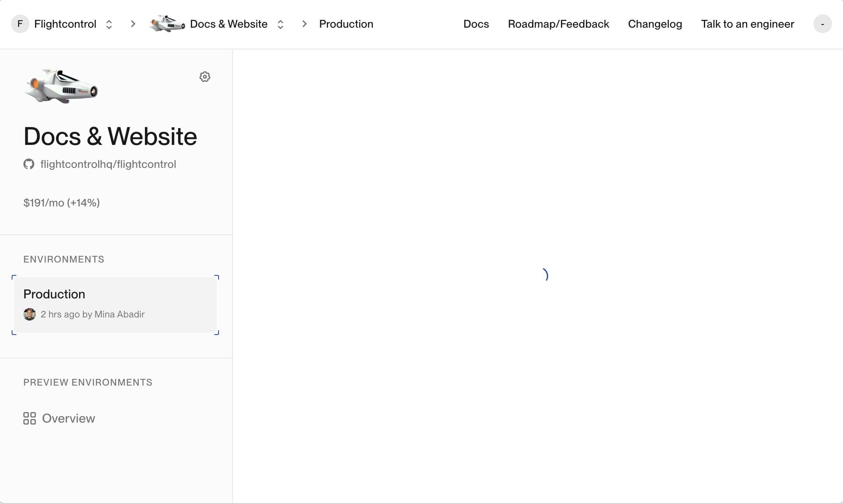Click Talk to an engineer
Viewport: 843px width, 504px height.
coord(748,24)
